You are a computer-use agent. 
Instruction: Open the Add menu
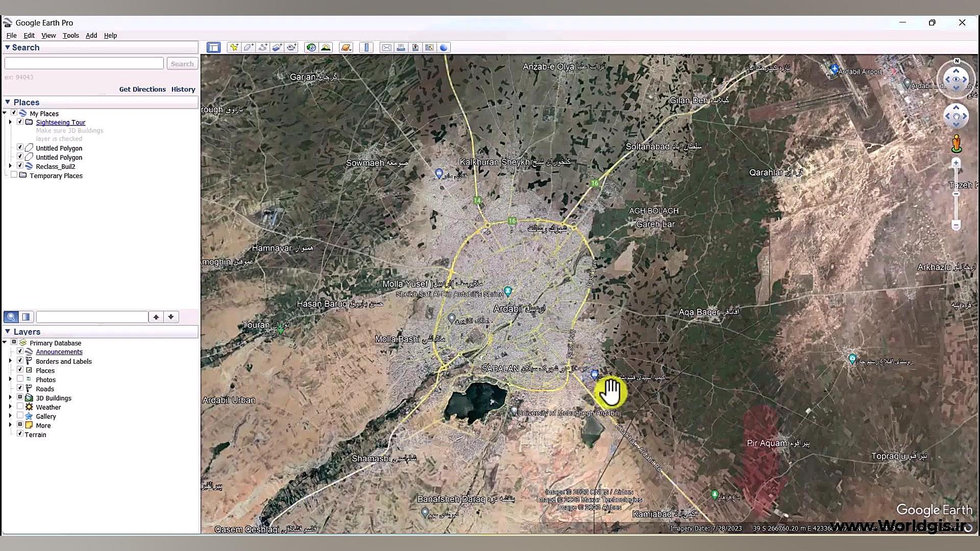91,35
